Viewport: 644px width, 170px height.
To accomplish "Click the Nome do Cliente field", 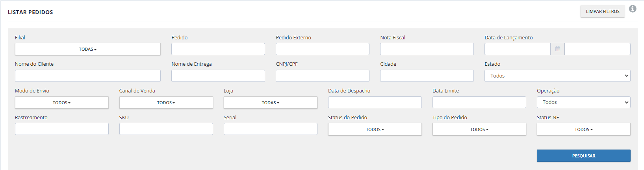I will click(88, 76).
